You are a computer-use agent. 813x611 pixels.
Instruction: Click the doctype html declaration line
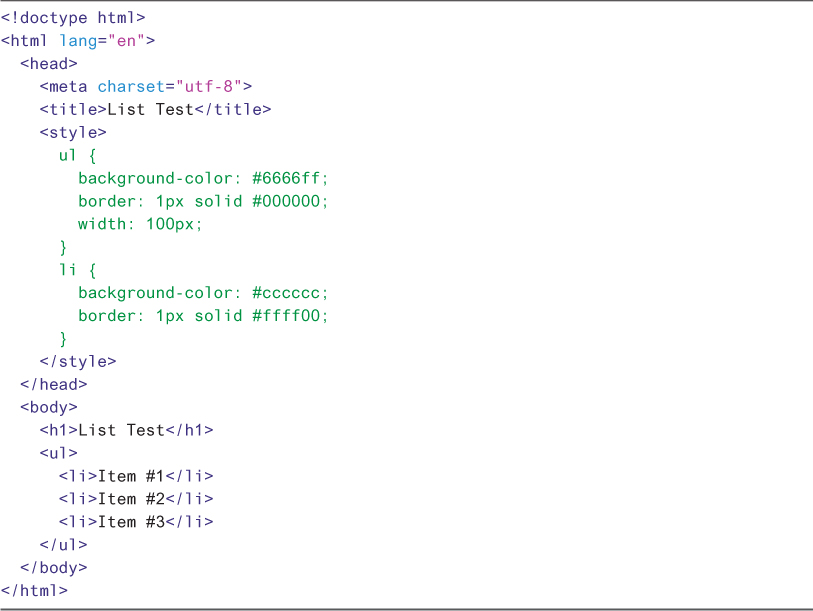(x=73, y=18)
